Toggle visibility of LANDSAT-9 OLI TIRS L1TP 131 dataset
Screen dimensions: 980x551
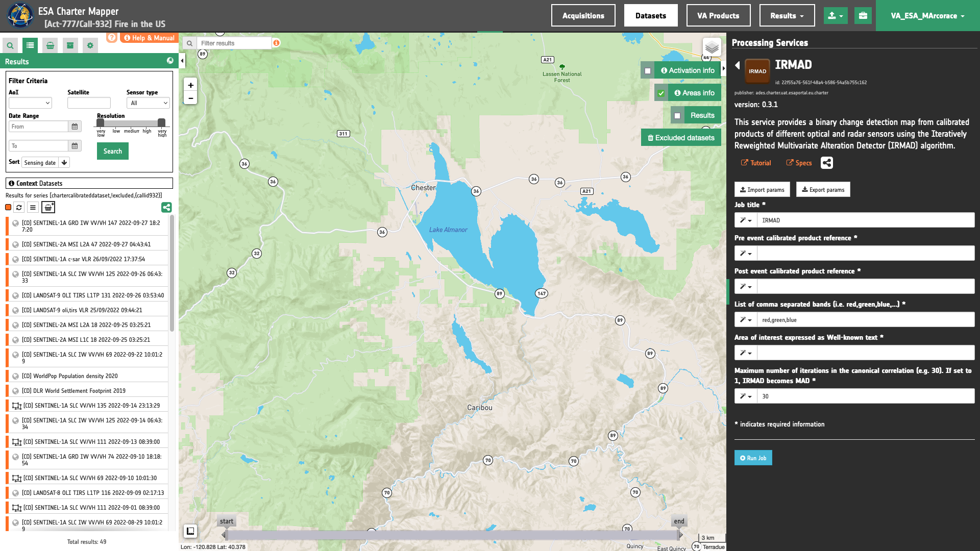(16, 295)
